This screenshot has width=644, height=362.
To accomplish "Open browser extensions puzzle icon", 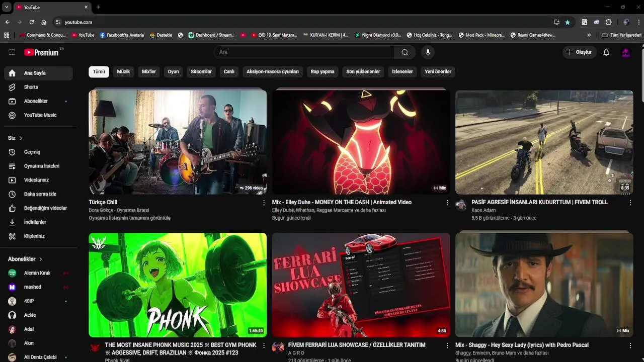I will click(609, 22).
